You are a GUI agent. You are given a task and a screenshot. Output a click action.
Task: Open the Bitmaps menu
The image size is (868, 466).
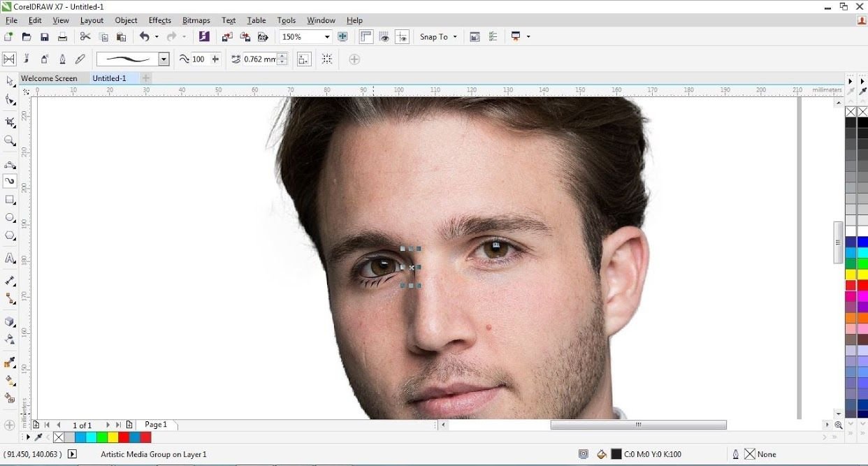(196, 20)
